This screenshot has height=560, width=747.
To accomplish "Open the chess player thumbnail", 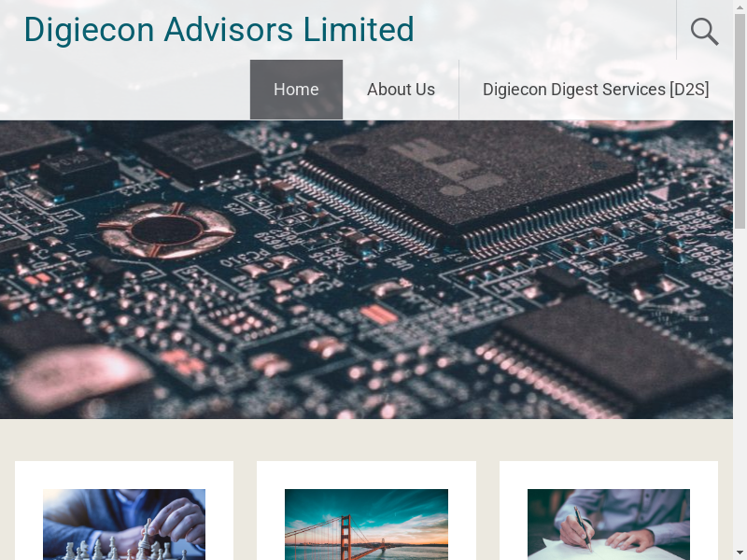I will pos(124,525).
